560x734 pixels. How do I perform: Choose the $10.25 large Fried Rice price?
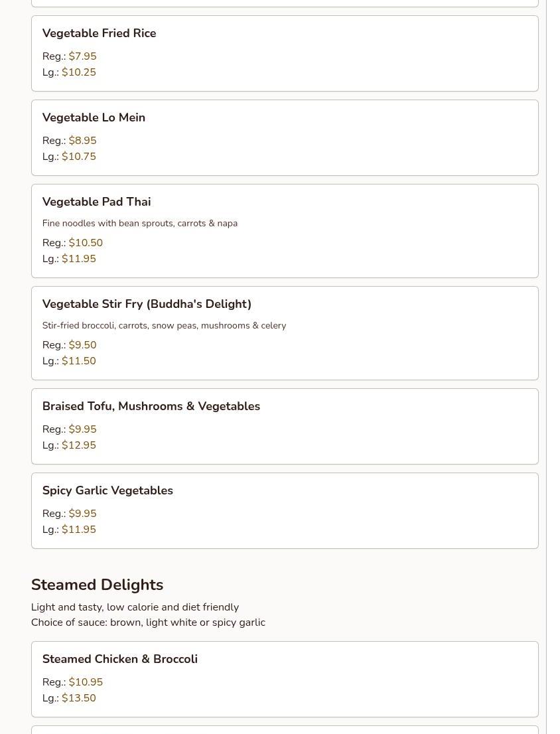pos(79,72)
